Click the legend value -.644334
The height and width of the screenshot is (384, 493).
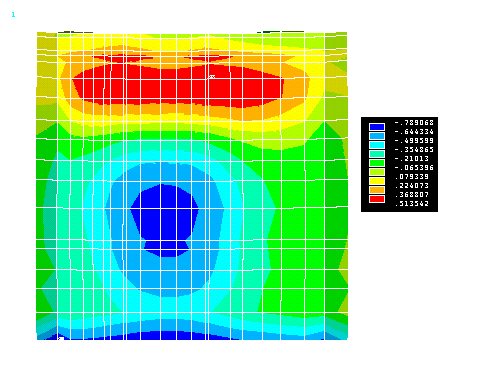pos(414,132)
